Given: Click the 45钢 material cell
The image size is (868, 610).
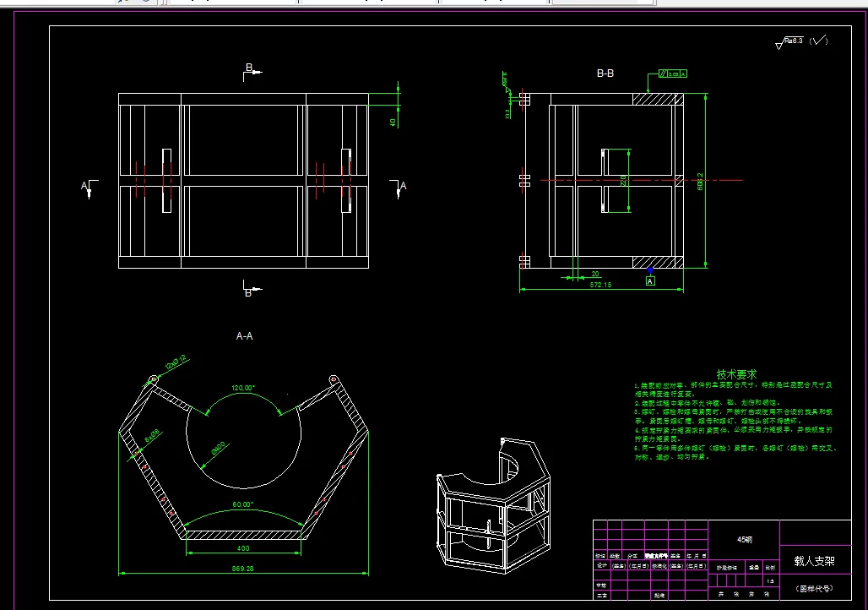Looking at the screenshot, I should point(745,540).
